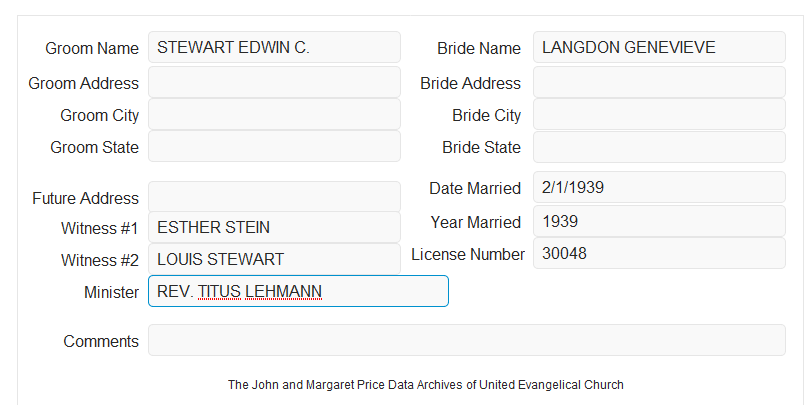Select the Groom City field
This screenshot has width=805, height=405.
click(274, 114)
